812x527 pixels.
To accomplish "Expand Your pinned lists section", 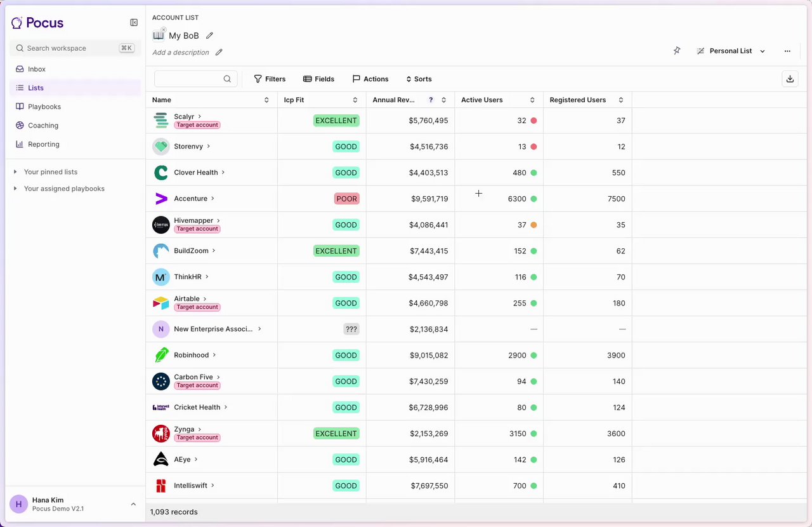I will point(15,172).
